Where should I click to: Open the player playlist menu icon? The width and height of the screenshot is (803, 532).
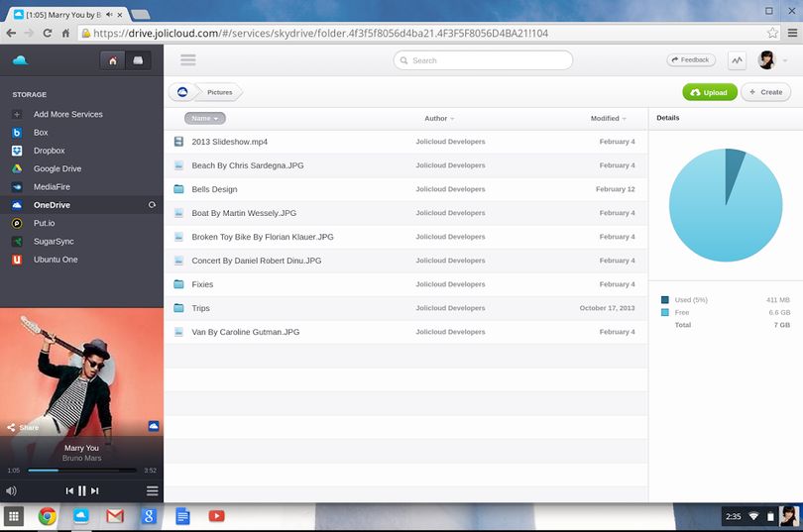click(152, 491)
